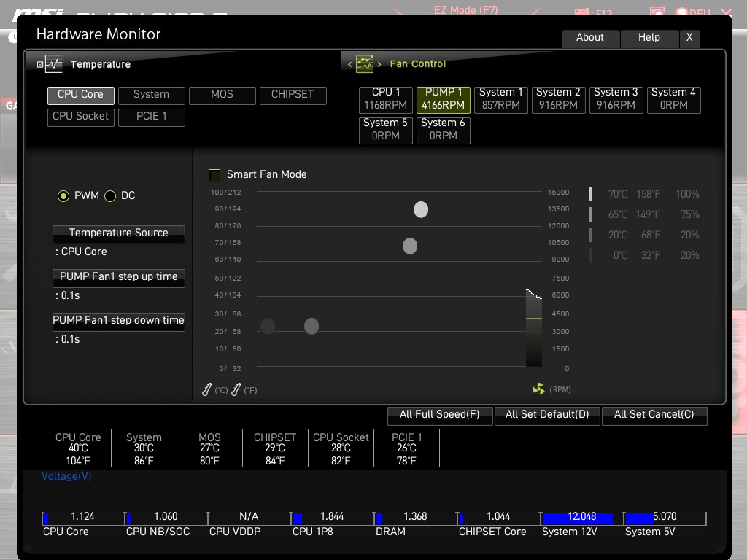Click the CPU Socket 28°C reading
747x560 pixels.
point(341,448)
